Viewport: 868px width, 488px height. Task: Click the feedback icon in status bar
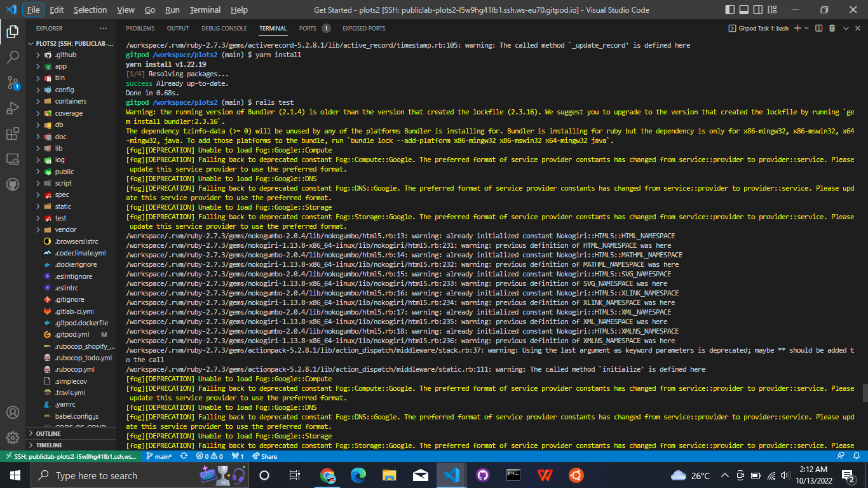coord(840,456)
